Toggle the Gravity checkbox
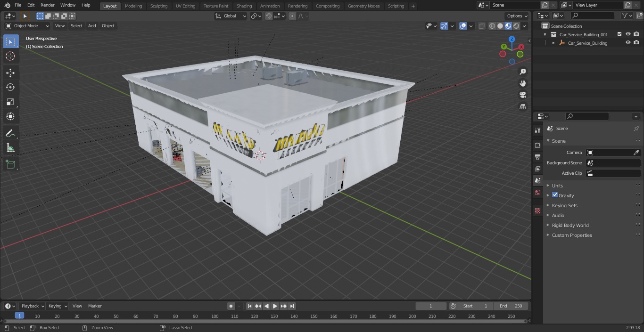Screen dimensions: 644x332 [555, 195]
